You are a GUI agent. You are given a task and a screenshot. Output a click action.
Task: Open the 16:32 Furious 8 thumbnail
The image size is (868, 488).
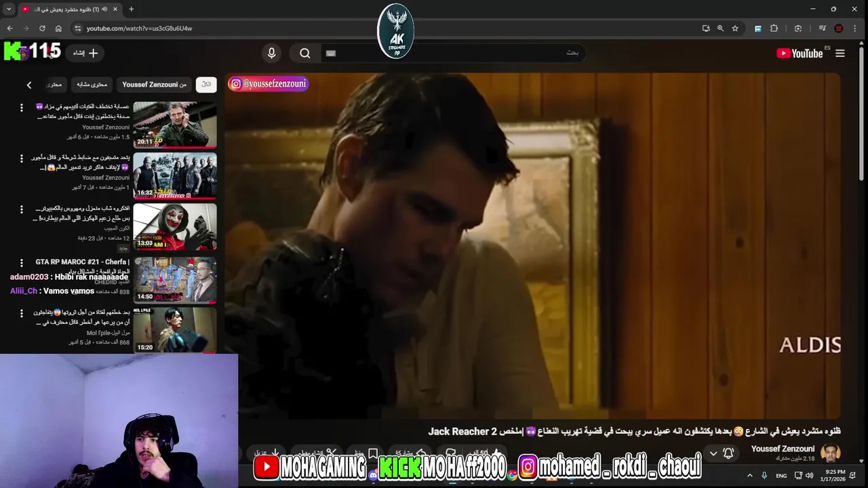175,176
